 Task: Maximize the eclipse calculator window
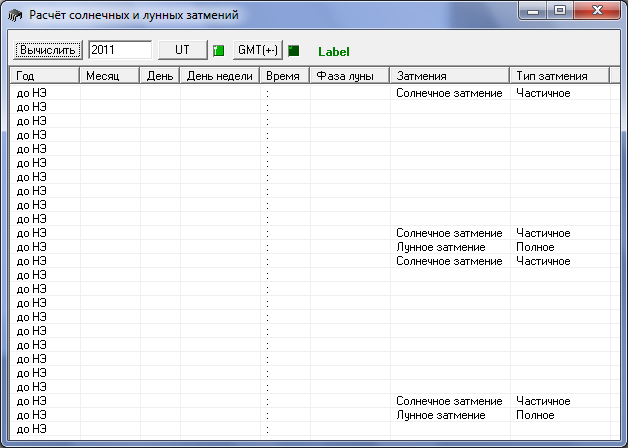pyautogui.click(x=559, y=11)
